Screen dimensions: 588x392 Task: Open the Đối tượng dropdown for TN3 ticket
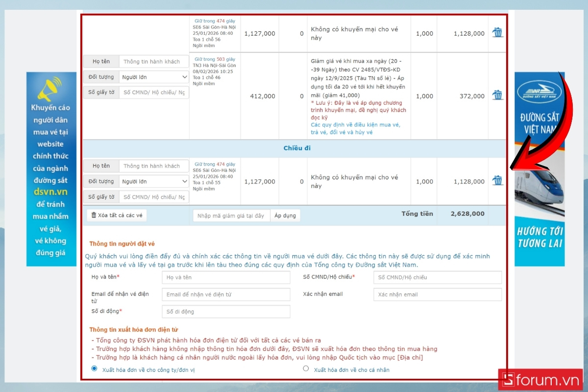pyautogui.click(x=154, y=77)
